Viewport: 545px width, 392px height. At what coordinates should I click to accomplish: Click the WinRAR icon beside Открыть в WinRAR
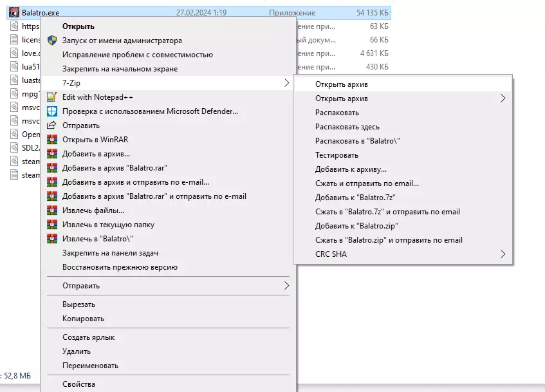tap(51, 140)
